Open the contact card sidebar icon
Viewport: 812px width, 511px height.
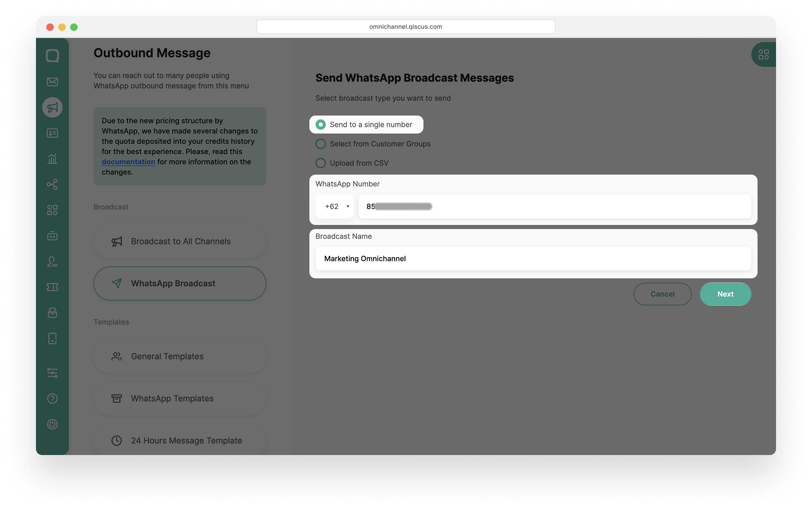[x=52, y=133]
